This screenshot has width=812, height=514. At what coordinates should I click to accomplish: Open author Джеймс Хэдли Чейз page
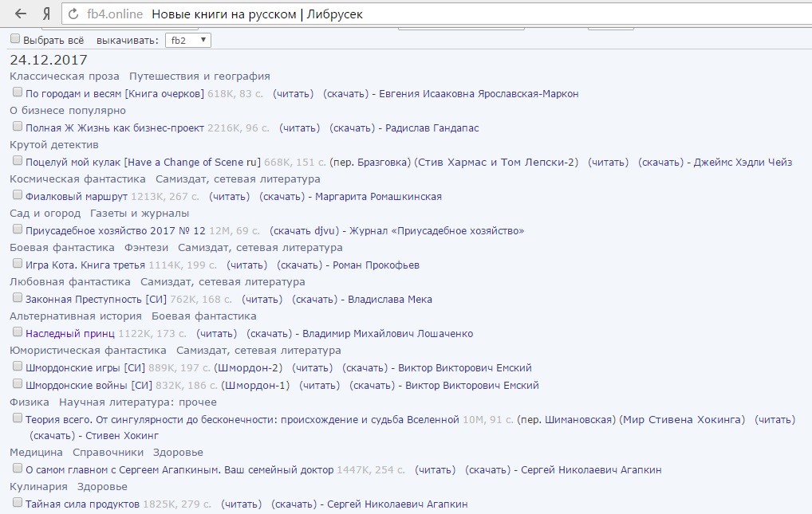743,163
